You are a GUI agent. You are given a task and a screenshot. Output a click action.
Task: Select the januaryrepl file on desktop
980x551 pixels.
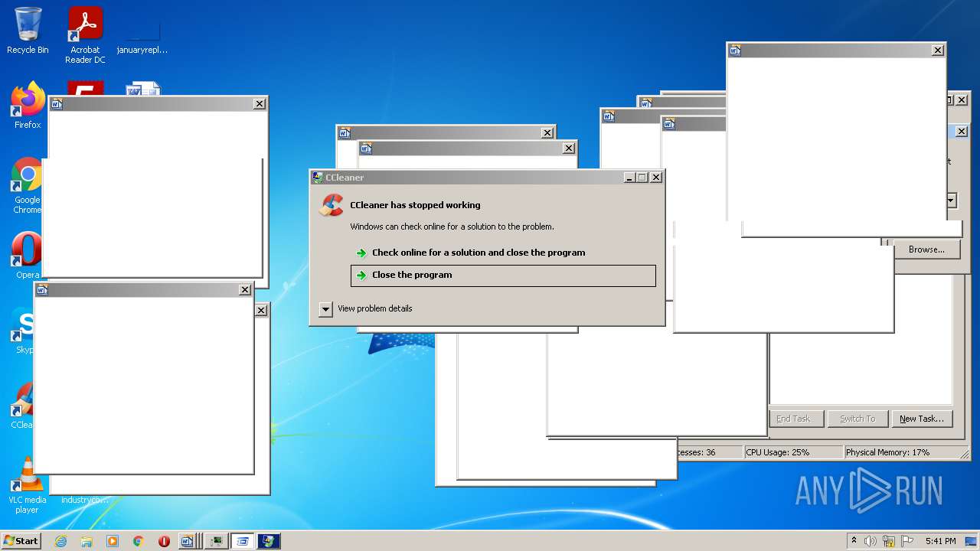coord(142,34)
